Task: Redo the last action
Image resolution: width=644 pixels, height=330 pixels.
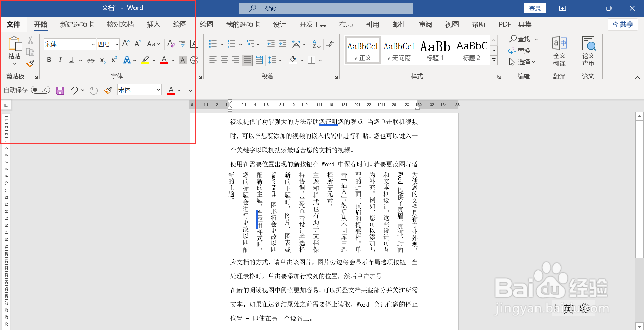Action: click(x=93, y=90)
